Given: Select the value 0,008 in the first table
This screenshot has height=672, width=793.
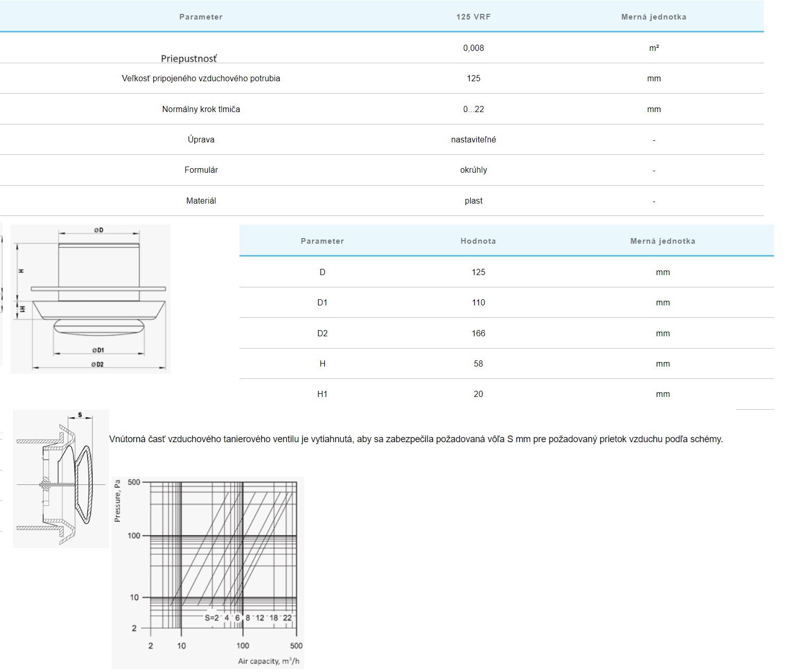Looking at the screenshot, I should (473, 48).
